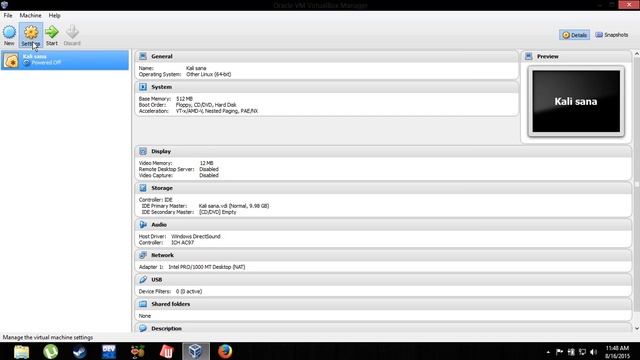Screen dimensions: 640x360
Task: Click the 'Windows DirectSound' host driver value
Action: [196, 236]
